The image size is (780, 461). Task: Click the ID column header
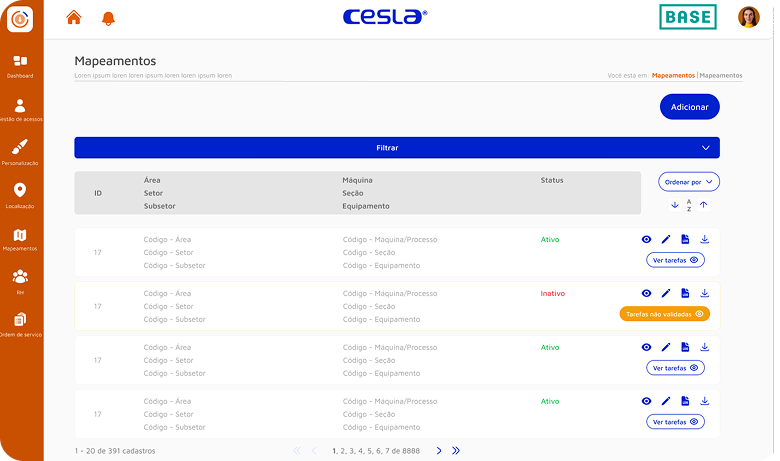point(98,193)
